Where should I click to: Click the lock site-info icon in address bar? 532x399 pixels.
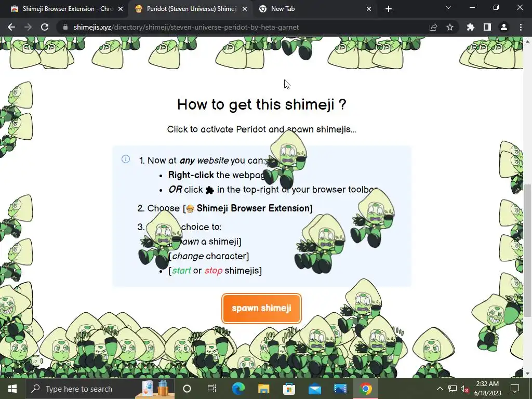(x=65, y=27)
